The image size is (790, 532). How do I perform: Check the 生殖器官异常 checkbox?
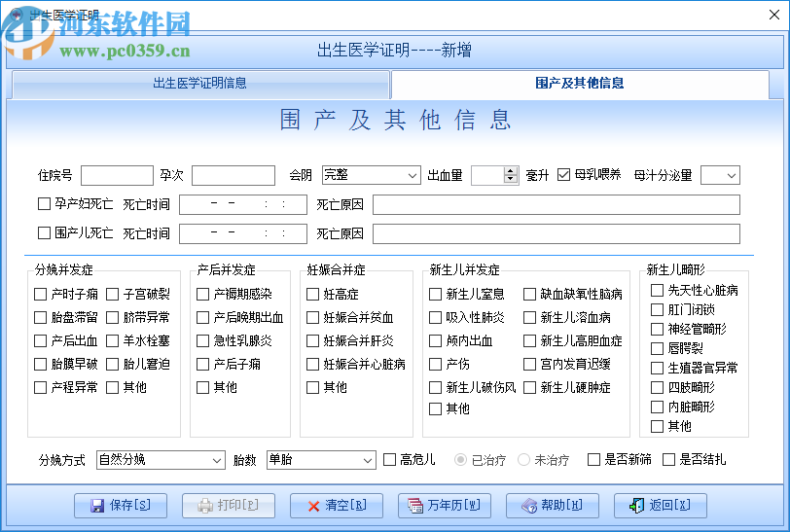(657, 369)
